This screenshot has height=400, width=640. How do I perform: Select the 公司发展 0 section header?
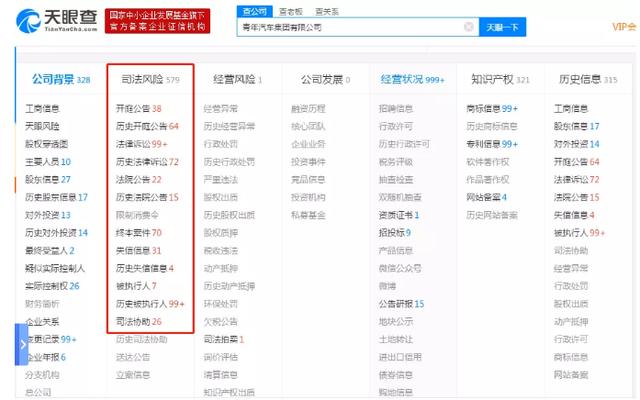click(x=325, y=79)
